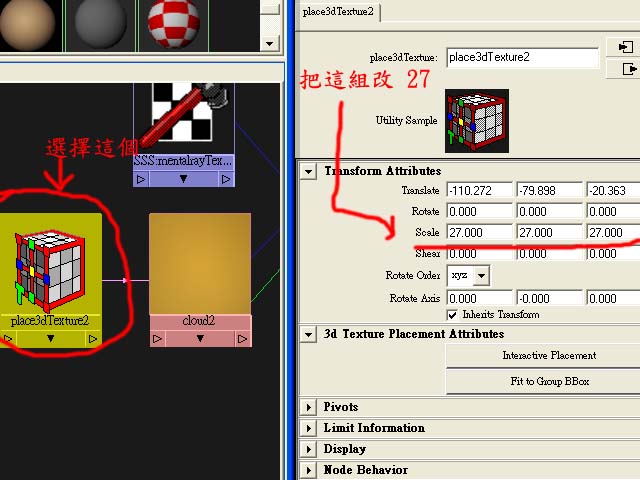Image resolution: width=640 pixels, height=480 pixels.
Task: Show input connections of cloud2 node
Action: point(158,339)
